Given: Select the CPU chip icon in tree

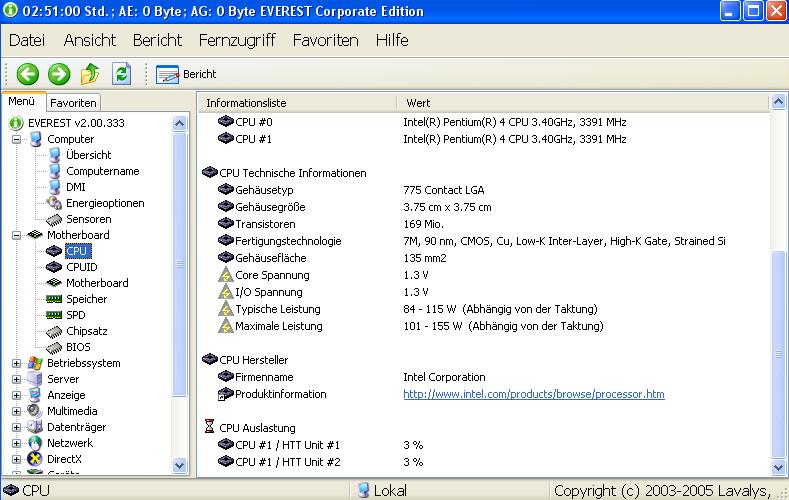Looking at the screenshot, I should click(54, 251).
